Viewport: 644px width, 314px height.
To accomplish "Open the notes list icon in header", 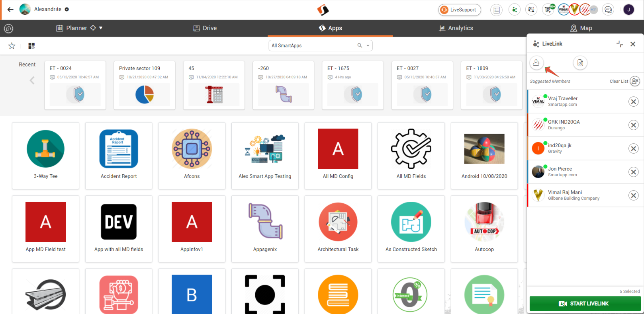I will (x=497, y=10).
